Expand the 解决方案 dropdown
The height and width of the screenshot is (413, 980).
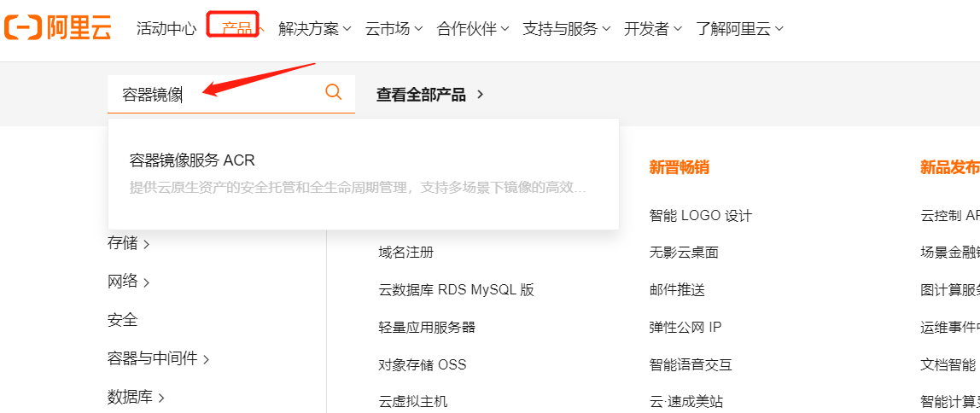click(315, 29)
